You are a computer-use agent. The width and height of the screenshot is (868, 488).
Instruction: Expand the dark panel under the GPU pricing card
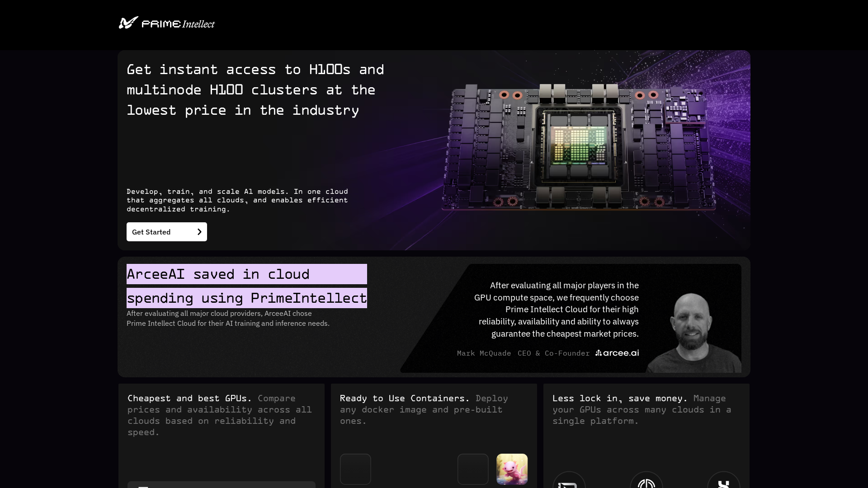(x=221, y=485)
